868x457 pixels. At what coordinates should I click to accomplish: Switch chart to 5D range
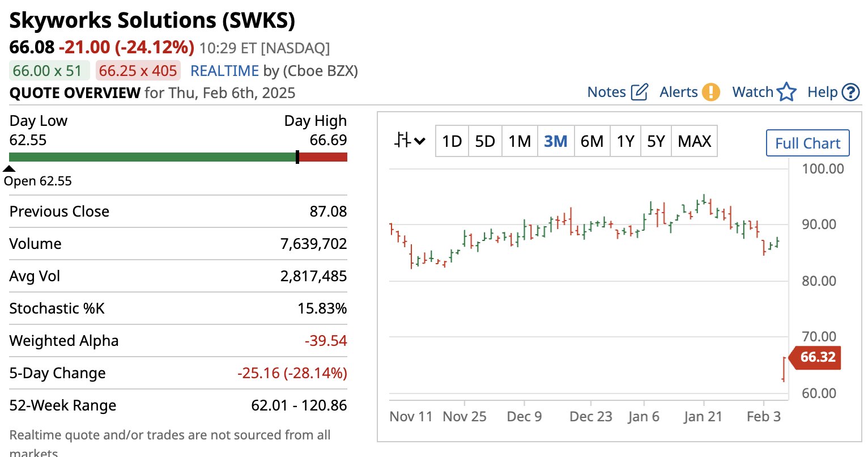pos(485,141)
